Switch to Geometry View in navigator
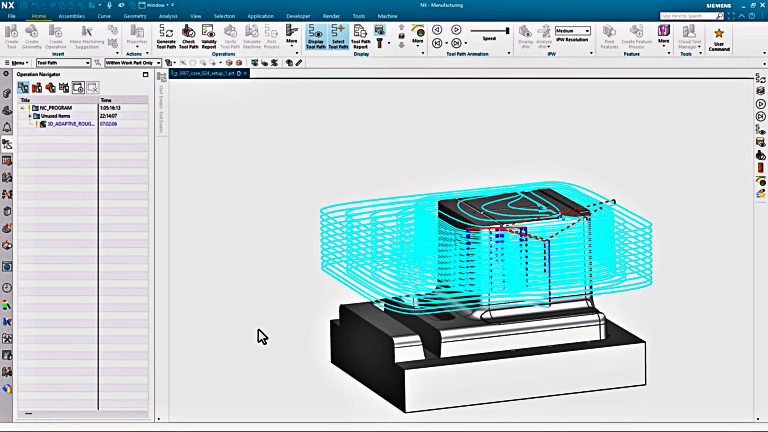Screen dimensions: 768x432 [x=50, y=88]
